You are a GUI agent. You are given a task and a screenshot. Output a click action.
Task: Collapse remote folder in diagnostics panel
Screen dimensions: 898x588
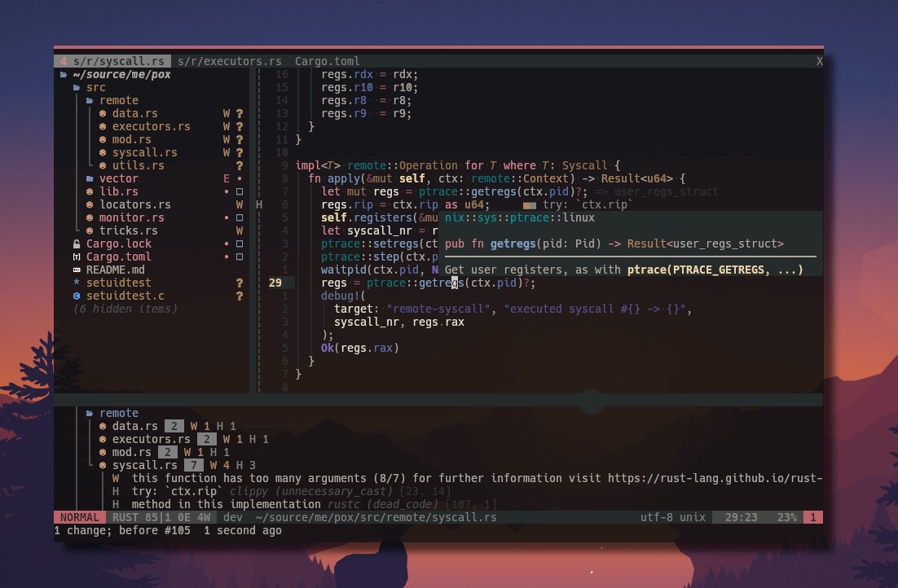pyautogui.click(x=90, y=414)
